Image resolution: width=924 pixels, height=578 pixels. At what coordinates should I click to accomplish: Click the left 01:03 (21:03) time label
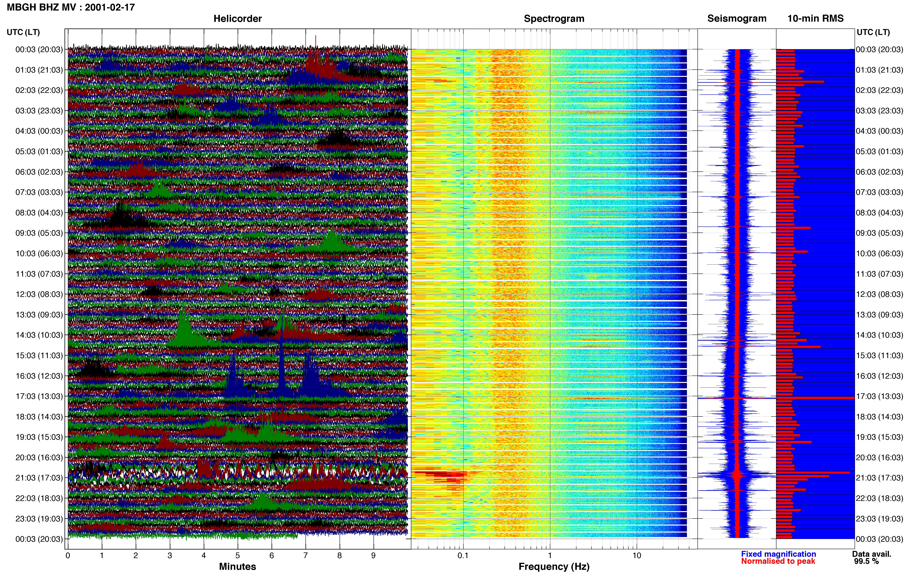click(x=39, y=70)
